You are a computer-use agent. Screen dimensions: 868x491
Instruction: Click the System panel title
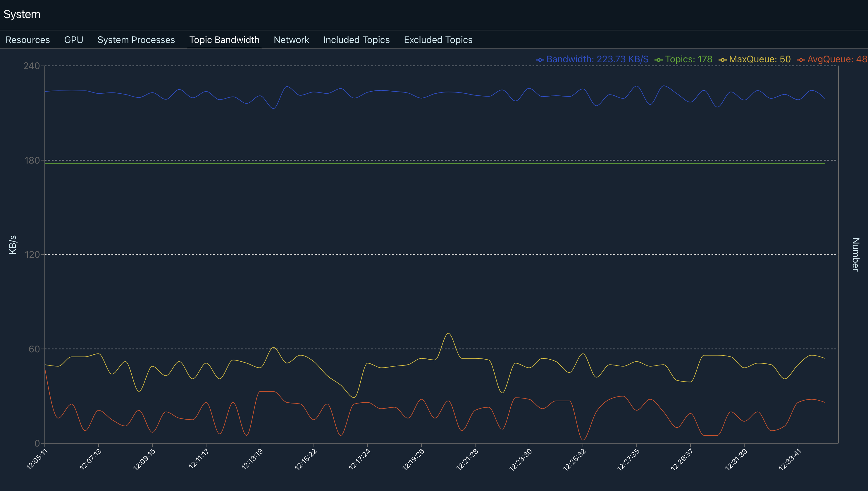pos(22,14)
